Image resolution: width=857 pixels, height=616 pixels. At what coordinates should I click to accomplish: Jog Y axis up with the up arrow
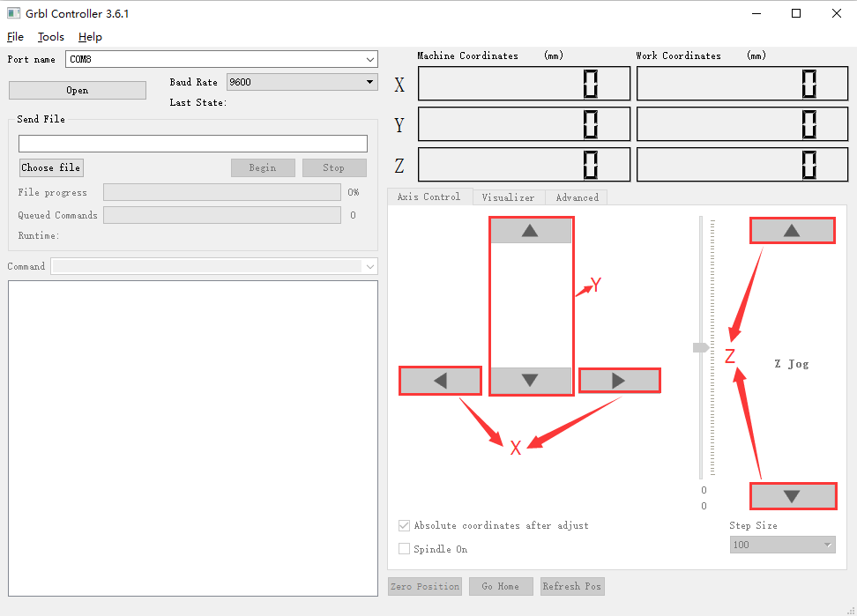(530, 231)
